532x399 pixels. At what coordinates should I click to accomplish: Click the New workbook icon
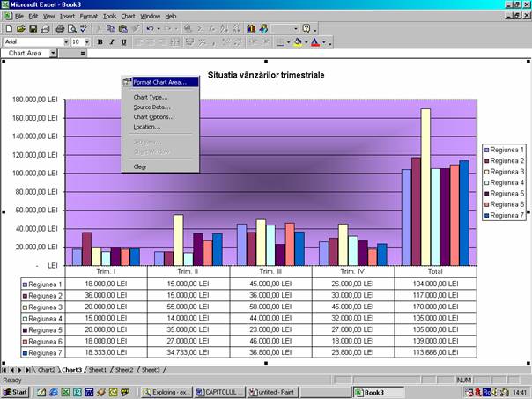coord(8,29)
